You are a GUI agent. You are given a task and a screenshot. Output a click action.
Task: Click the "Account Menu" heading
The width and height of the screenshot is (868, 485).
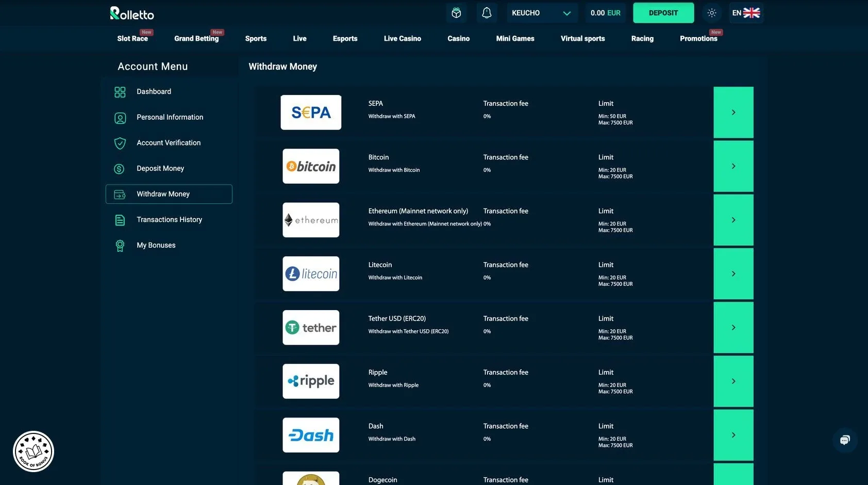153,67
